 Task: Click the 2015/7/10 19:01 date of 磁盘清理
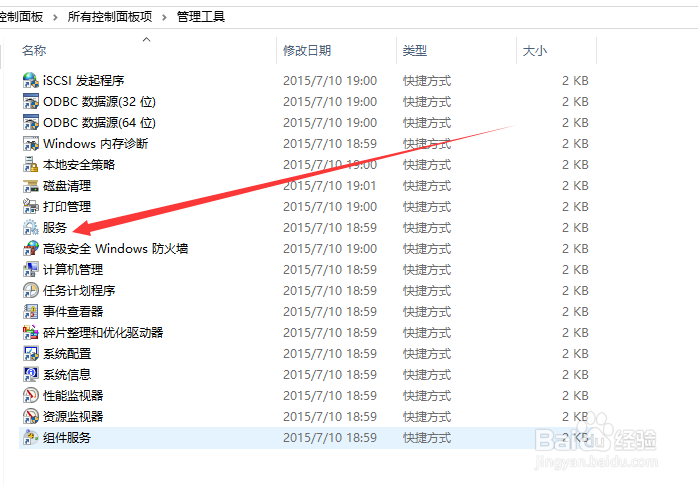pos(330,186)
